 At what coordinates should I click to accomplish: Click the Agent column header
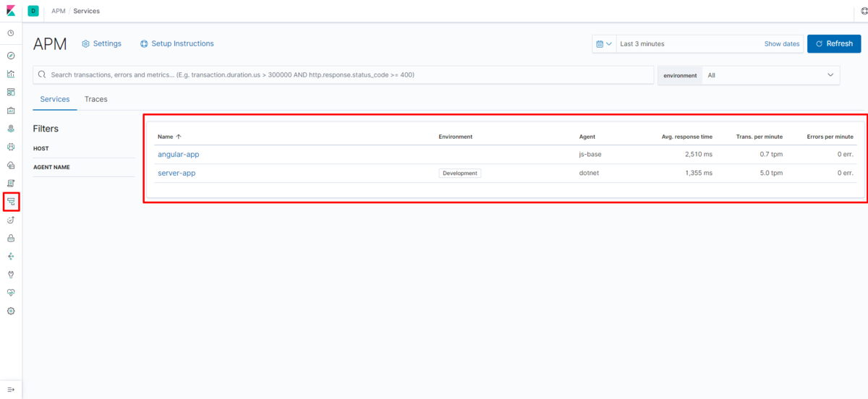[587, 137]
